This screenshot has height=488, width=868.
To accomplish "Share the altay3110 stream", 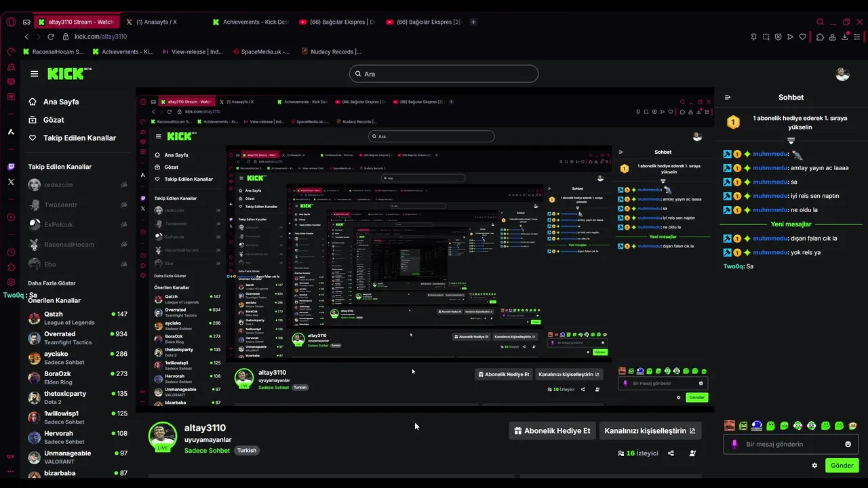I will pos(671,453).
